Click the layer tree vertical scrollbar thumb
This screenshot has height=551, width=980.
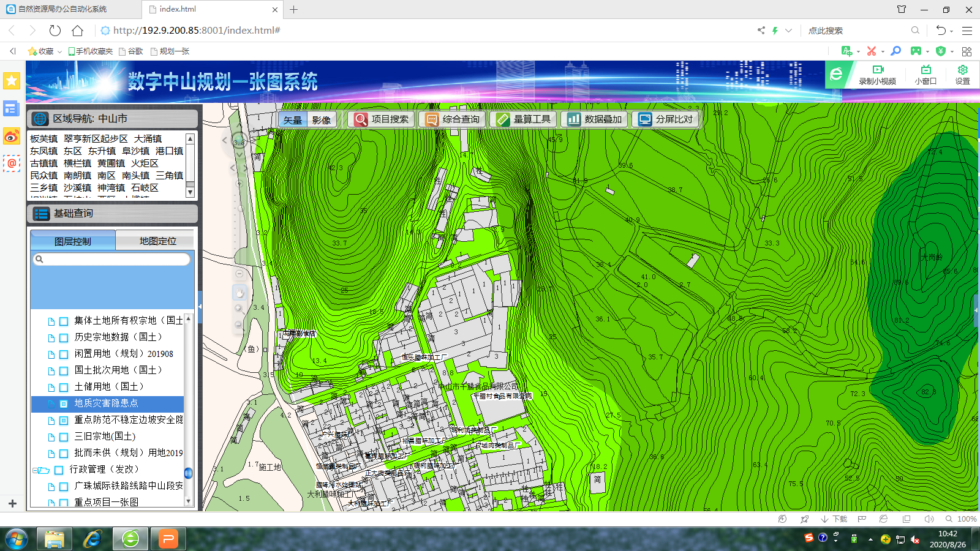(x=188, y=473)
